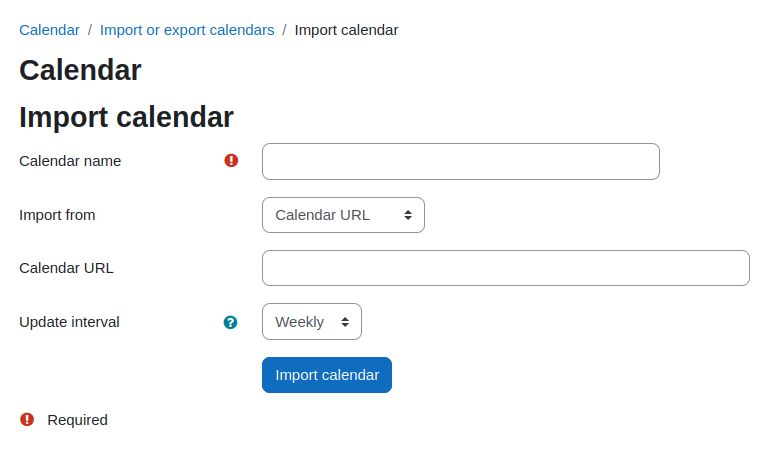767x456 pixels.
Task: Submit with the blue Import calendar button
Action: 327,375
